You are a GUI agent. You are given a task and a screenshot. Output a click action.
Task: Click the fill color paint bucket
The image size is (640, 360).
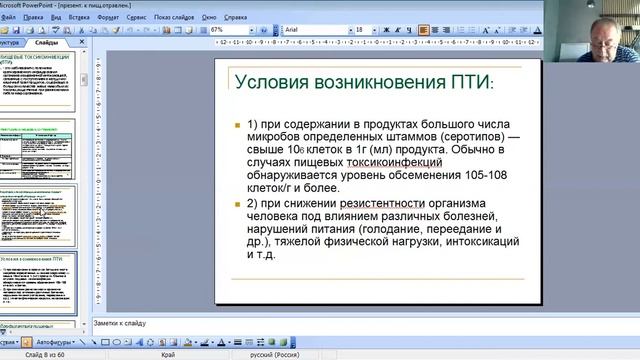[x=187, y=342]
